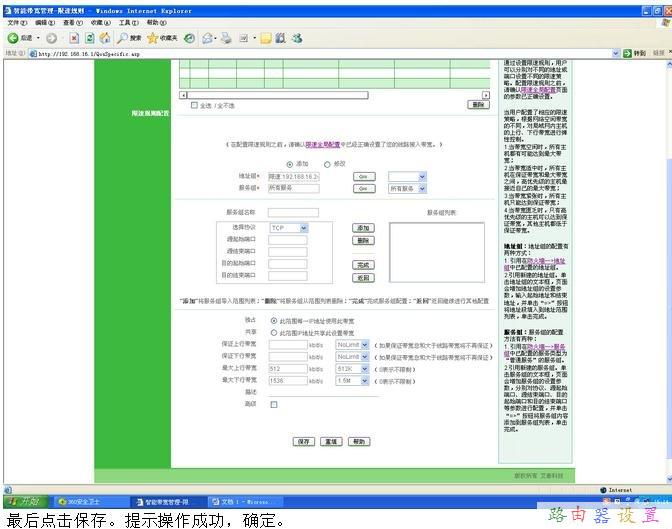Select the 添加 radio button
The image size is (672, 529).
pyautogui.click(x=291, y=164)
